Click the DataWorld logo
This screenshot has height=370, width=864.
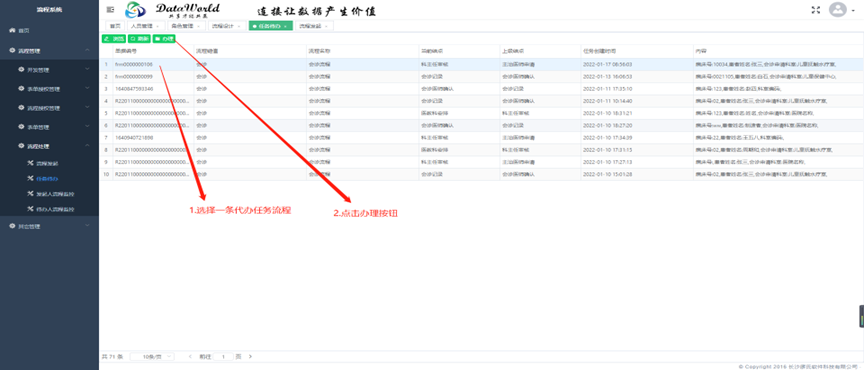point(173,9)
